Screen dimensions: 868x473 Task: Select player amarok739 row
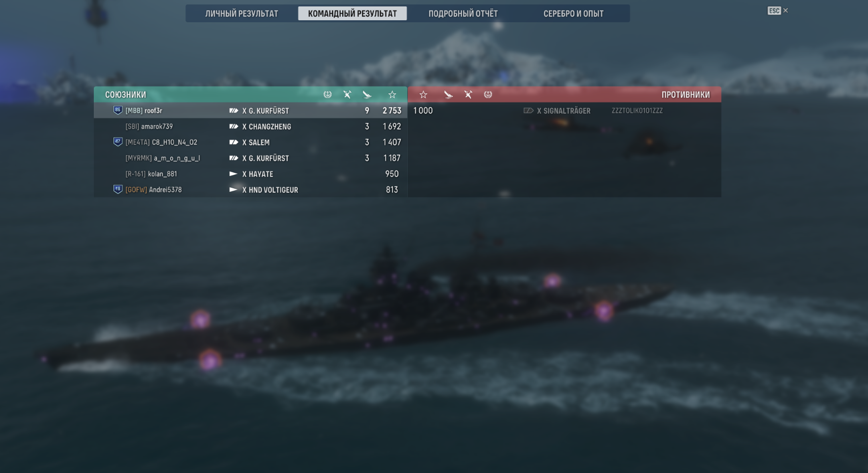pos(250,127)
